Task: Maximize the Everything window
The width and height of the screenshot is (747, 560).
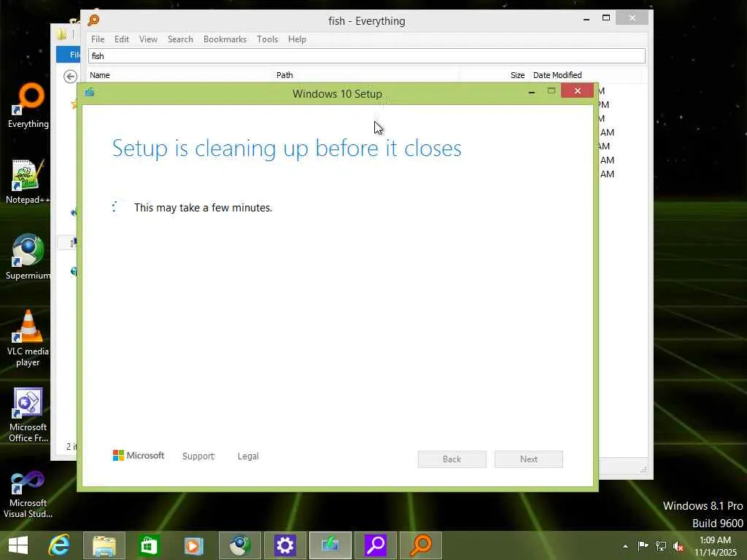Action: coord(606,18)
